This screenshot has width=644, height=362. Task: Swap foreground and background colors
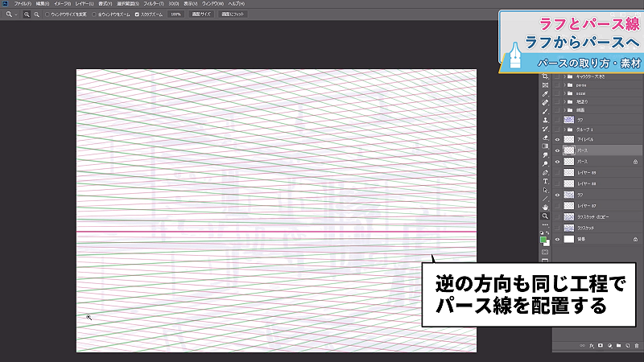(x=547, y=232)
